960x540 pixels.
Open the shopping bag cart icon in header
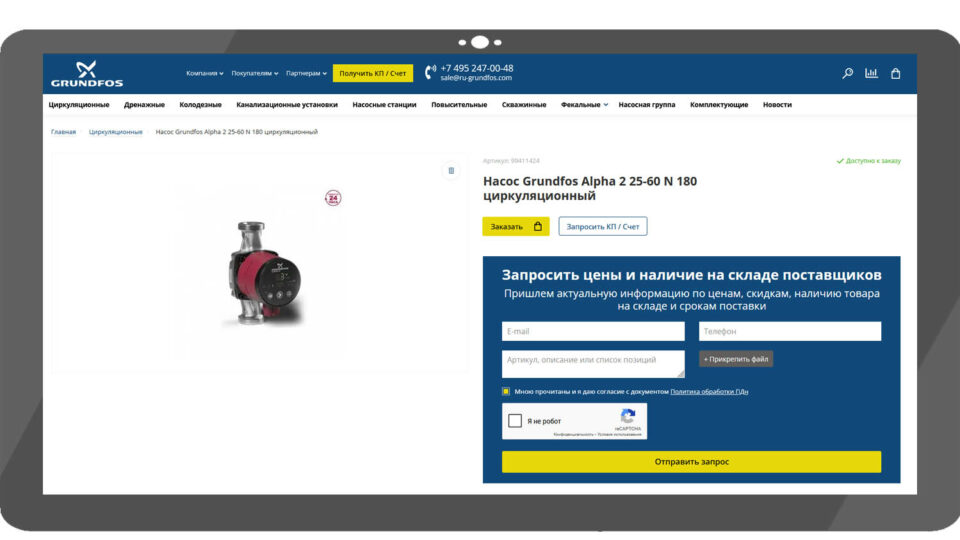pos(896,73)
